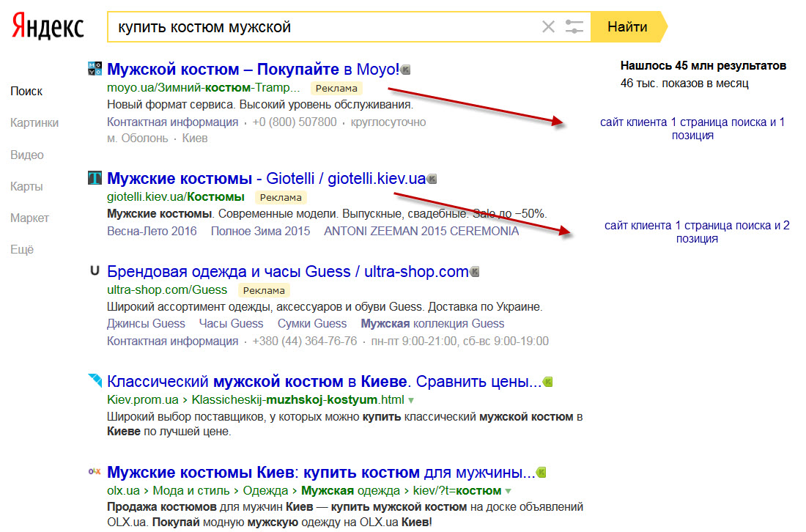Viewport: 806px width, 532px height.
Task: Open 'Мужские костюмы - Giotelli' result title
Action: click(x=266, y=179)
